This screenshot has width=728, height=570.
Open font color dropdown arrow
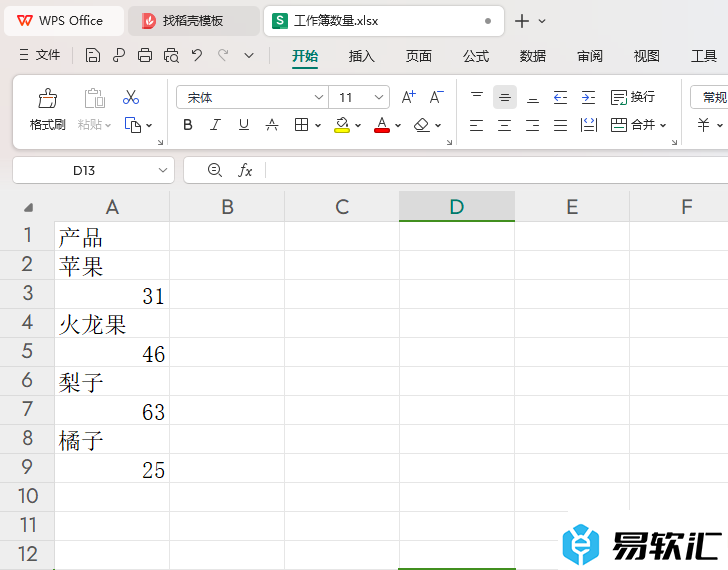point(398,125)
